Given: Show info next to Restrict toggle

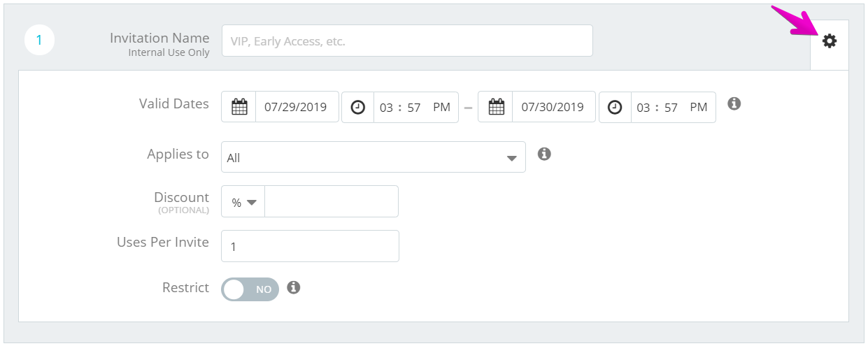Looking at the screenshot, I should tap(294, 287).
